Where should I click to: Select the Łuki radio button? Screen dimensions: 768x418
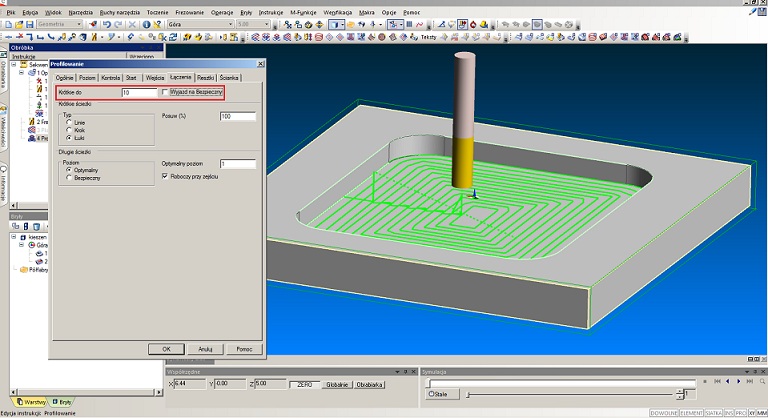69,138
